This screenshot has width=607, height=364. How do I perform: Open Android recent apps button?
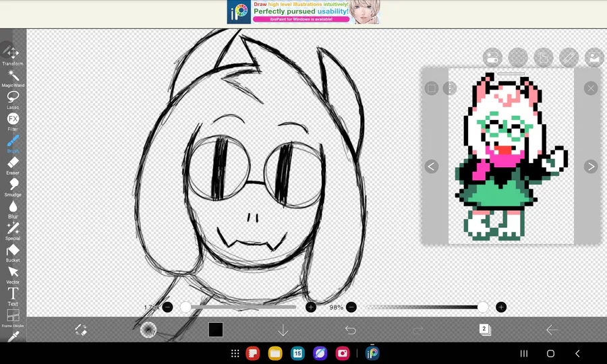click(x=524, y=354)
